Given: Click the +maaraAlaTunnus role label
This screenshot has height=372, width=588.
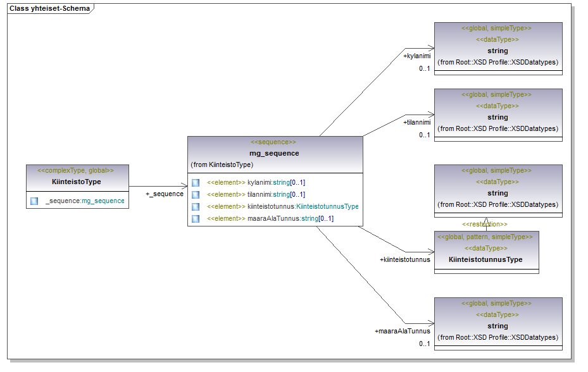Looking at the screenshot, I should click(402, 331).
